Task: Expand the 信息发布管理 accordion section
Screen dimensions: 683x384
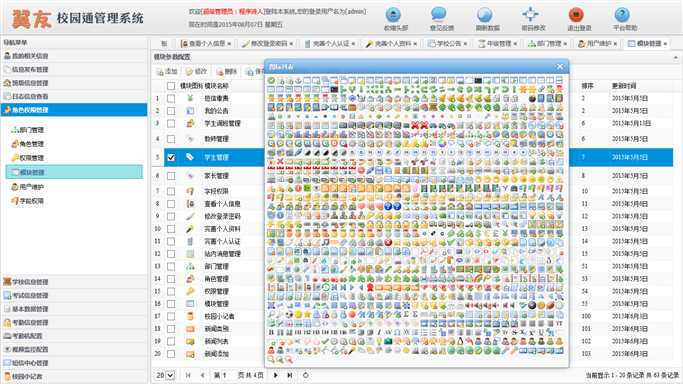Action: coord(74,69)
